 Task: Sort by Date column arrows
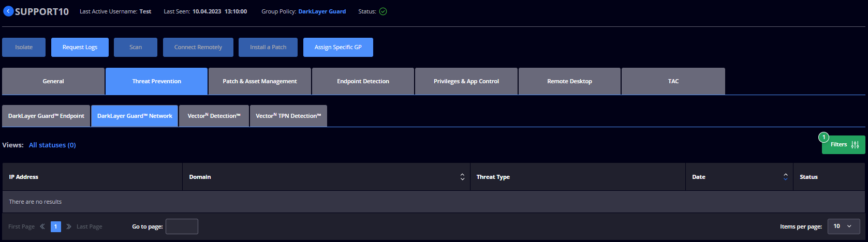pos(785,177)
